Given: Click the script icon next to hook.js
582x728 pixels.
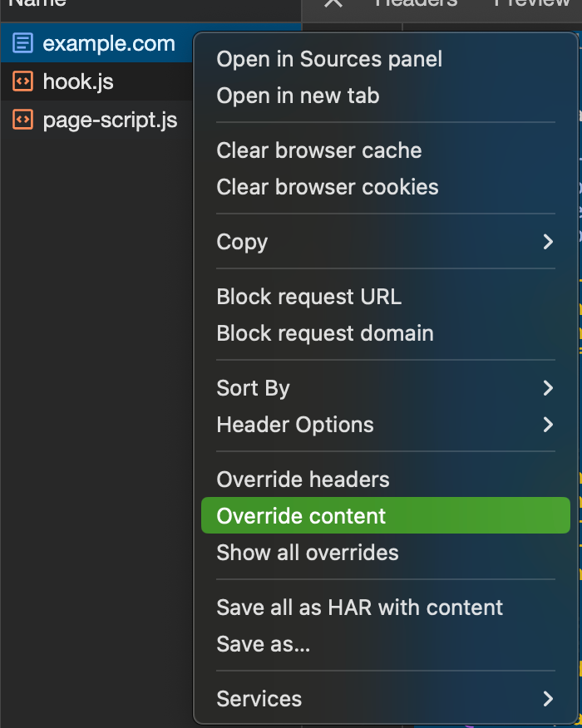Looking at the screenshot, I should pyautogui.click(x=23, y=81).
